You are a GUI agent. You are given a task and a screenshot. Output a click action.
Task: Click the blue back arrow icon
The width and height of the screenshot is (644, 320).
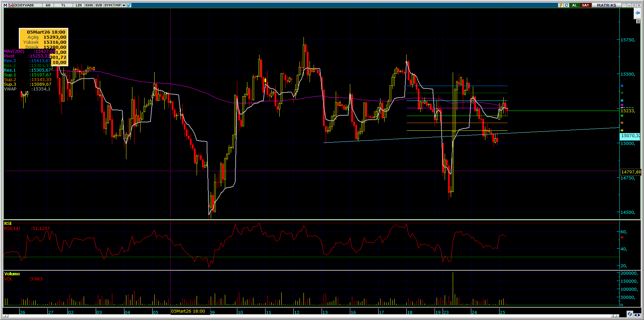click(637, 13)
